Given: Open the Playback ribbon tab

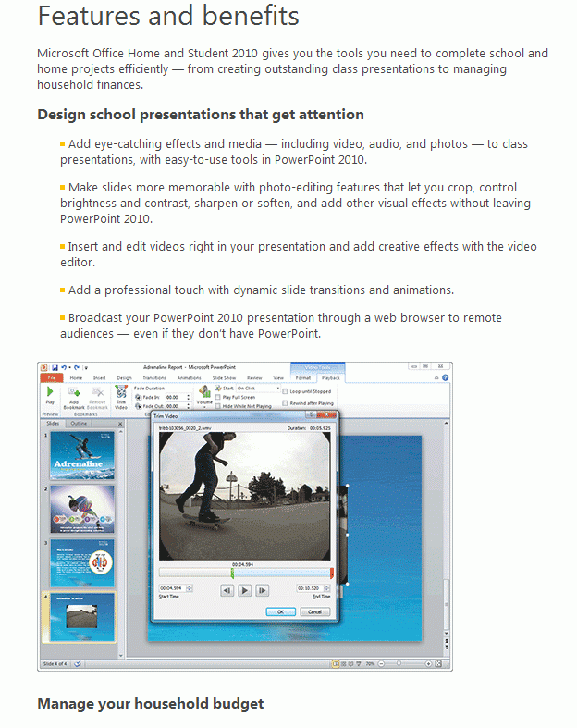Looking at the screenshot, I should click(x=330, y=378).
